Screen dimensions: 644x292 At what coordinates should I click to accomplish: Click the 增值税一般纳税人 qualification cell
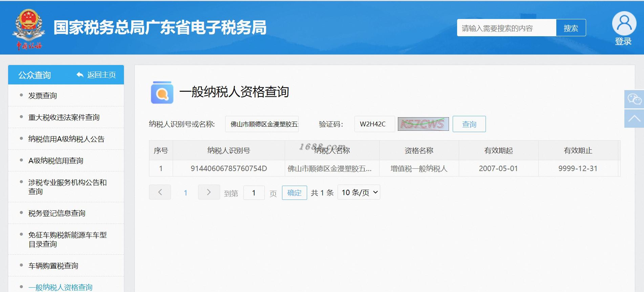(x=419, y=168)
